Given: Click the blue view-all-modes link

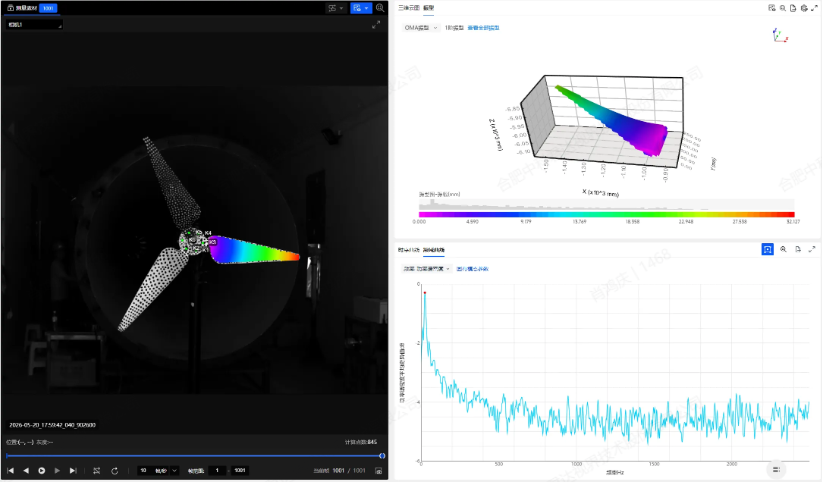Looking at the screenshot, I should 483,28.
